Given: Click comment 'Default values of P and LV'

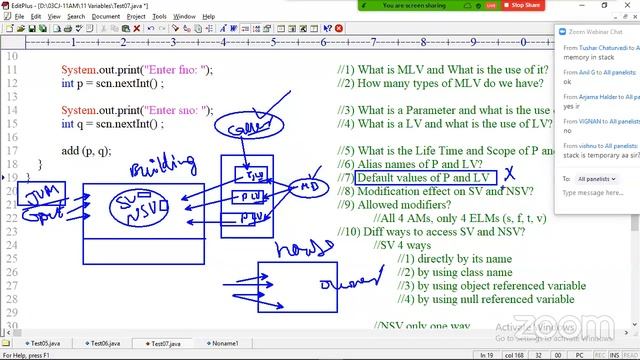Looking at the screenshot, I should click(423, 178).
